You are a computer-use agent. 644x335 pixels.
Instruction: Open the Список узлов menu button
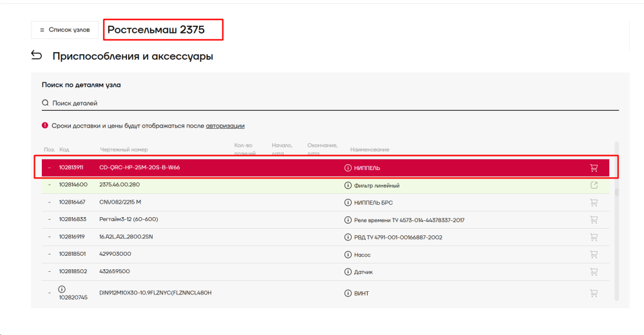click(x=64, y=30)
